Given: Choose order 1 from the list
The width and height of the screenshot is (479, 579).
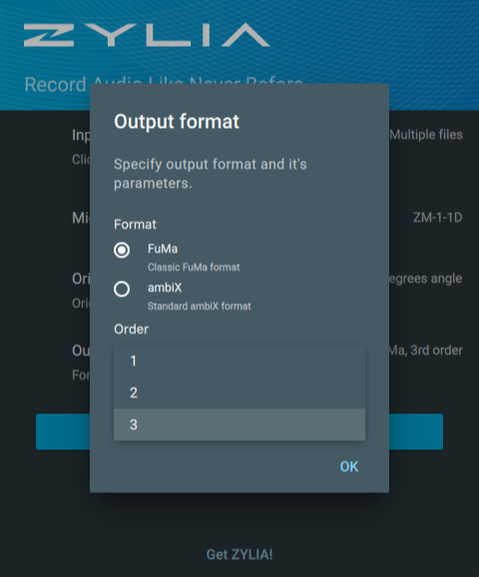Looking at the screenshot, I should point(239,361).
